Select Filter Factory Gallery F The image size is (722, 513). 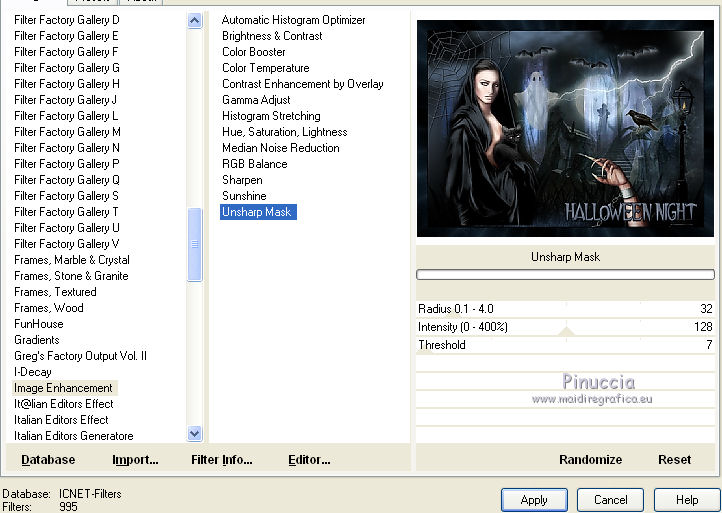66,52
